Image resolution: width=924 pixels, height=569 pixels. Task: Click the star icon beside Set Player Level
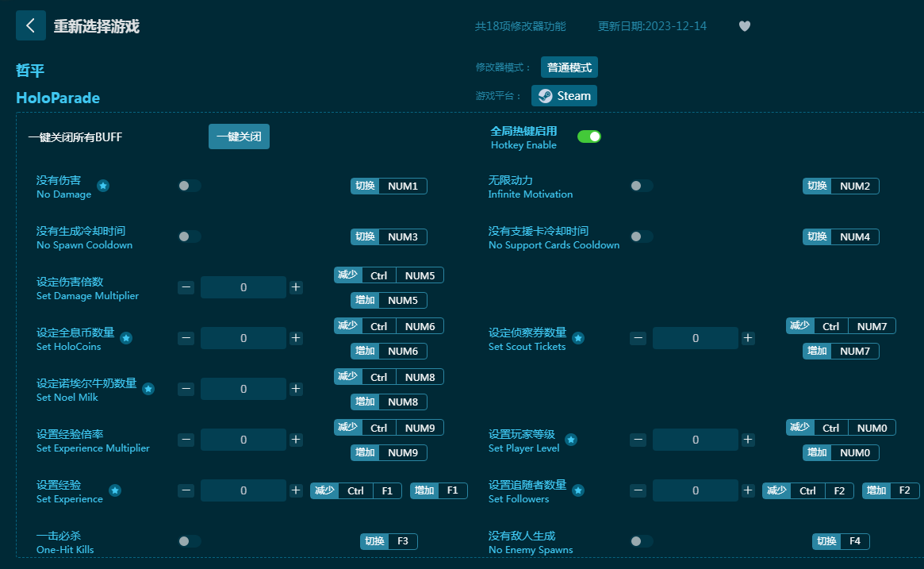click(x=571, y=440)
